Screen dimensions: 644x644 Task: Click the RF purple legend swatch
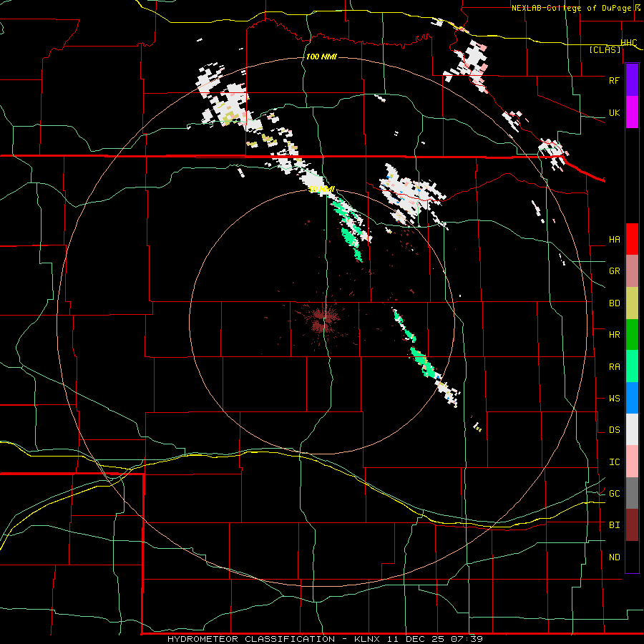(632, 80)
